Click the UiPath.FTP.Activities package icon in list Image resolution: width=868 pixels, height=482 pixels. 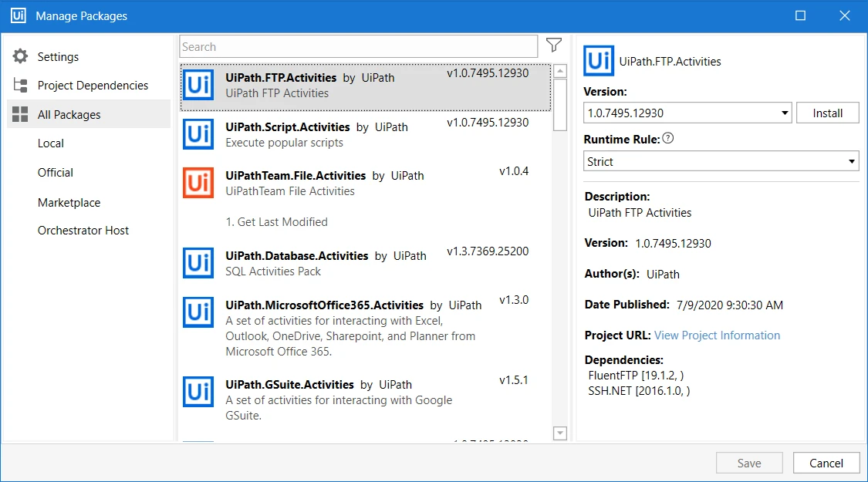(x=198, y=85)
